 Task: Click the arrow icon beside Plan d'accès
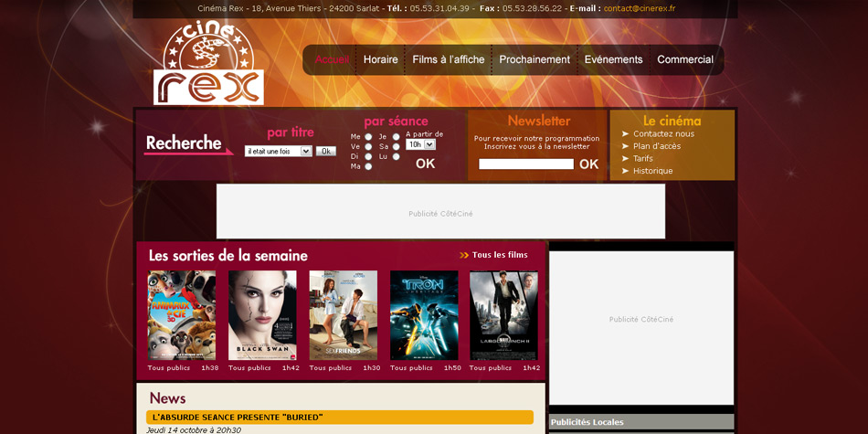(x=625, y=146)
